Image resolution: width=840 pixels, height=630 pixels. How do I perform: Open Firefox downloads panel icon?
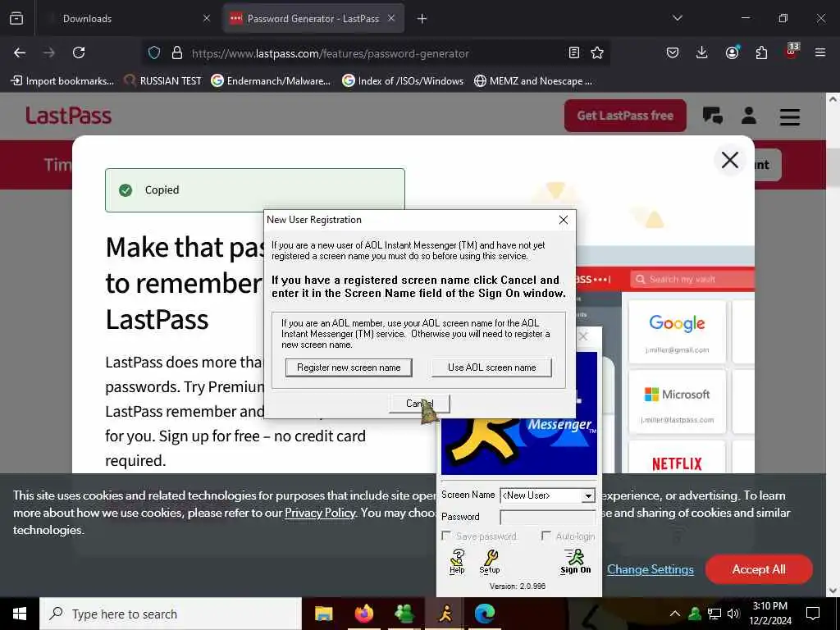coord(702,52)
